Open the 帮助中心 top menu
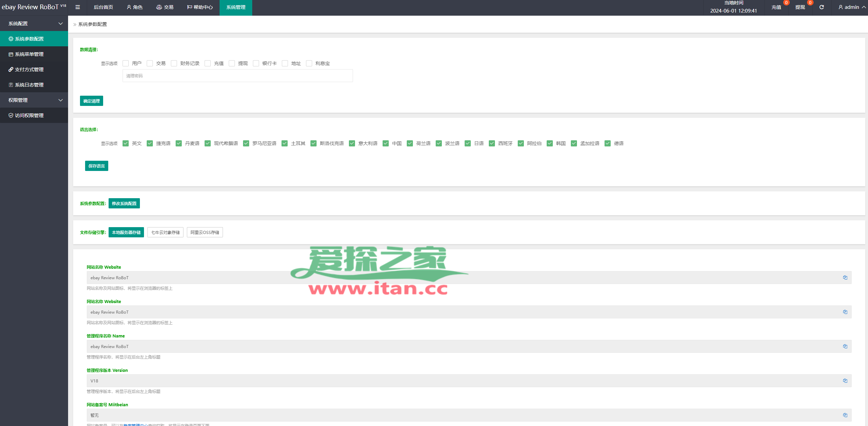The width and height of the screenshot is (868, 426). [x=200, y=7]
